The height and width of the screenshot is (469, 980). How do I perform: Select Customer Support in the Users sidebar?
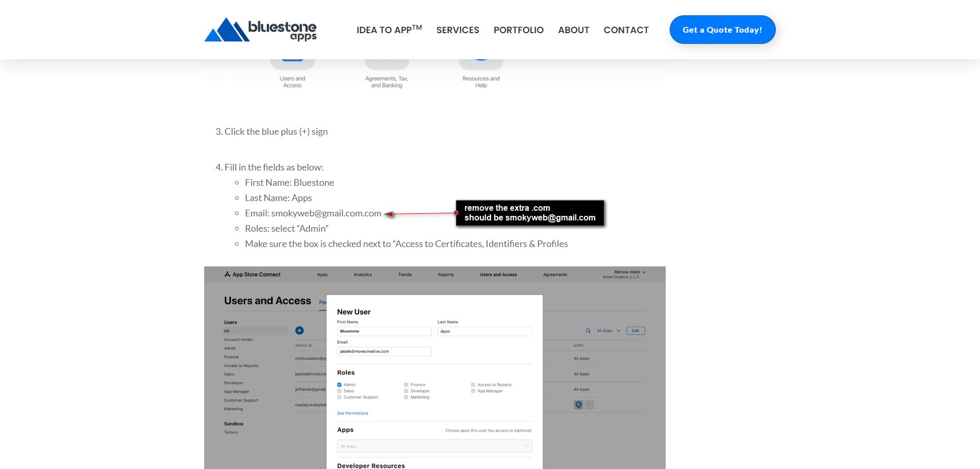[x=241, y=401]
